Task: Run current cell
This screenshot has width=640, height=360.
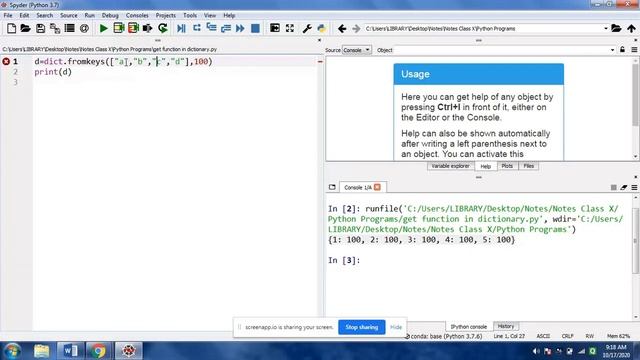Action: click(119, 28)
